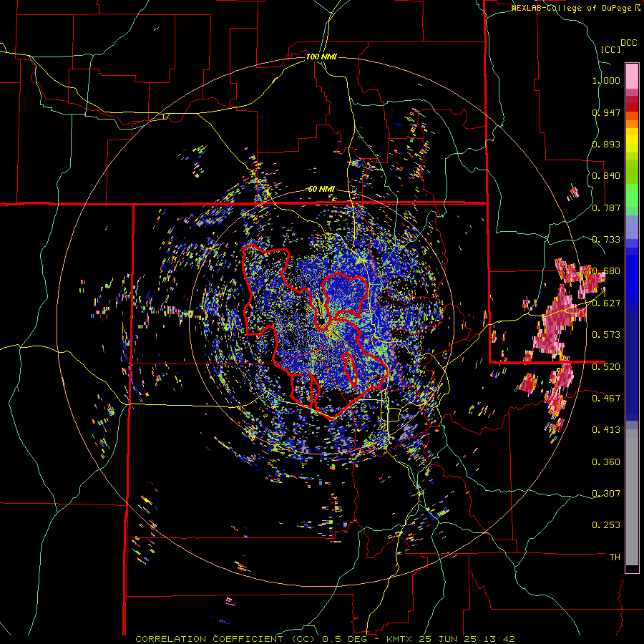Viewport: 644px width, 644px height.
Task: Click the 0.520 scale value
Action: coord(606,366)
